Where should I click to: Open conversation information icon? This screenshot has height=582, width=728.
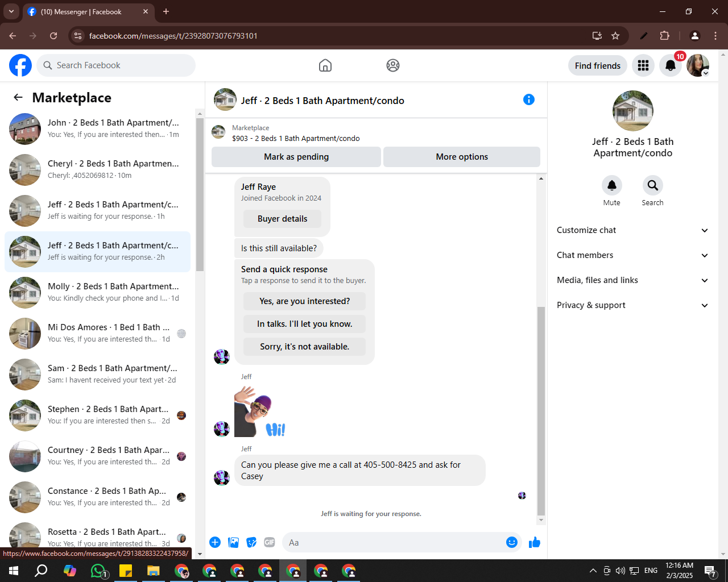coord(529,99)
